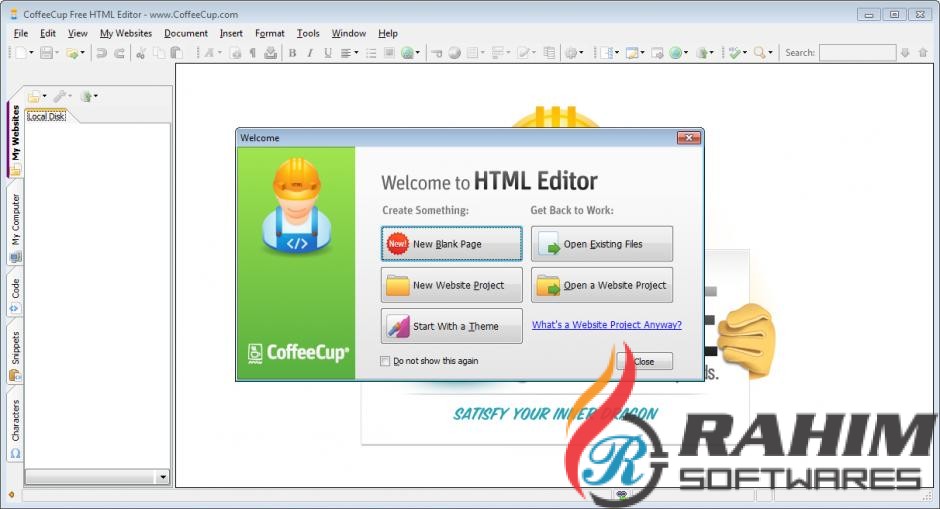940x509 pixels.
Task: Click the globe link icon after list icons
Action: [x=408, y=53]
